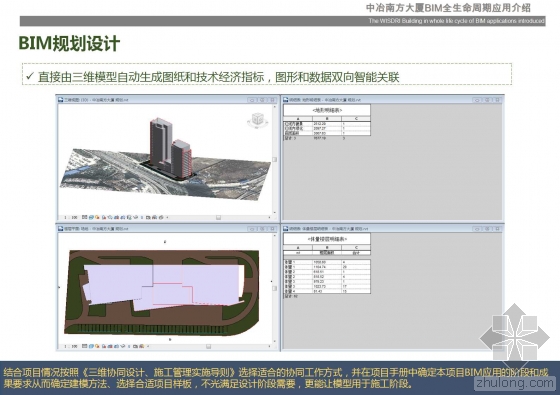Viewport: 560px width, 395px height.
Task: Select column A header in 地形明细表 schedule
Action: point(298,119)
